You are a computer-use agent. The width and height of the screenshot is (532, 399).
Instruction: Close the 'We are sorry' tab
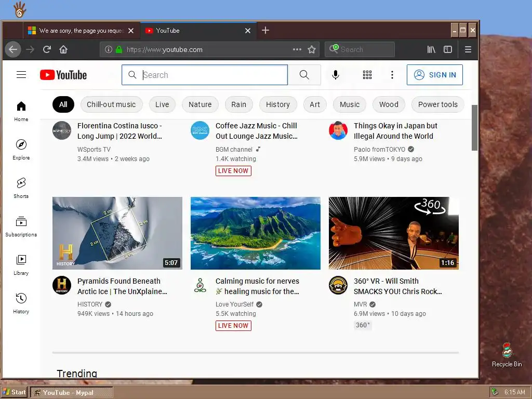(131, 31)
